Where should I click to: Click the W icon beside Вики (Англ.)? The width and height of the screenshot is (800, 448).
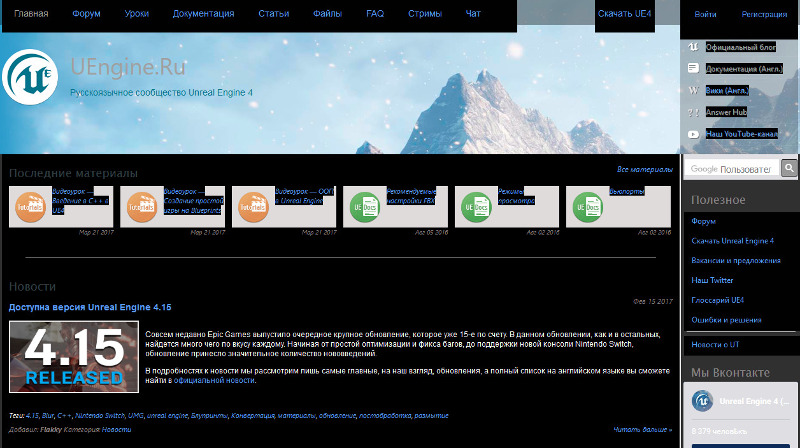(693, 90)
